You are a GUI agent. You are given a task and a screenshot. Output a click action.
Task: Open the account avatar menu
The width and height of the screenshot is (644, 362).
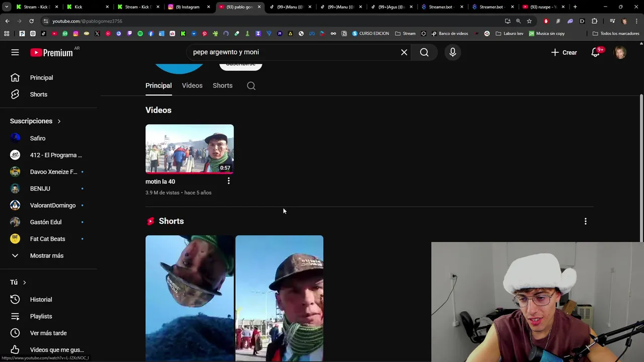tap(620, 52)
